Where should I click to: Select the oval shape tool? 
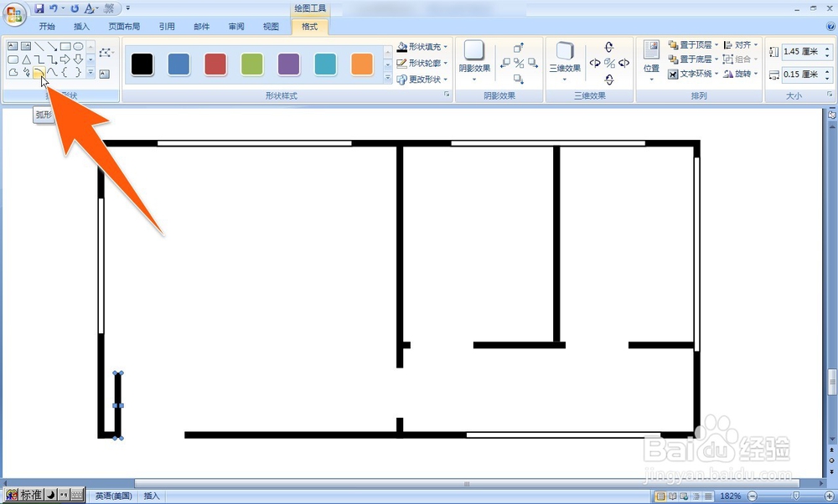coord(78,46)
